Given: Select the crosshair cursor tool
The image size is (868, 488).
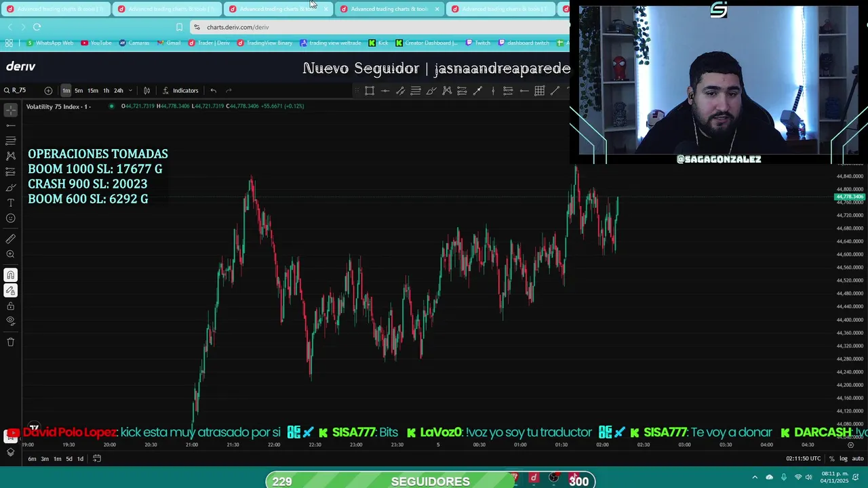Looking at the screenshot, I should (x=10, y=110).
